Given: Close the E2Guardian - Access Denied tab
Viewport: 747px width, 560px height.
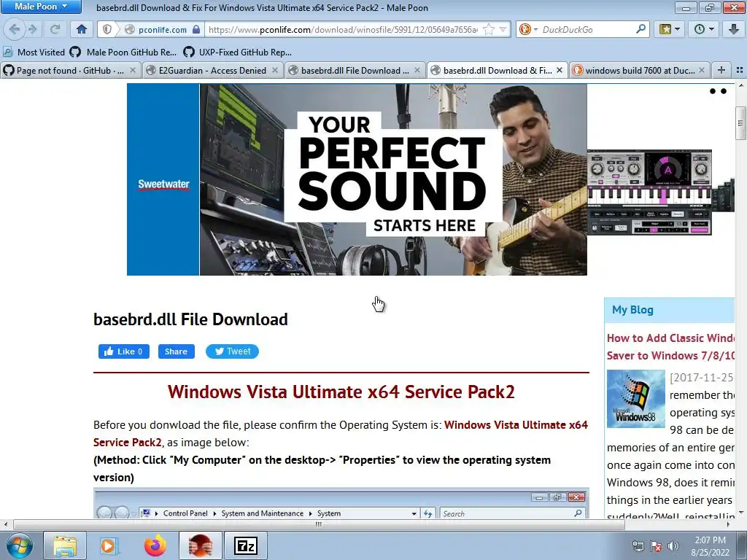Looking at the screenshot, I should (x=275, y=70).
